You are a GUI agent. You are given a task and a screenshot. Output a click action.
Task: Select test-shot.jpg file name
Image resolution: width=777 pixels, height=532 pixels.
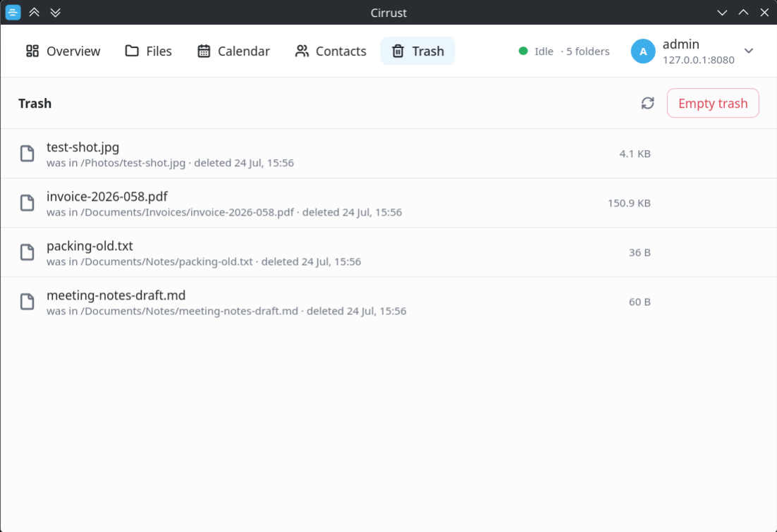82,147
